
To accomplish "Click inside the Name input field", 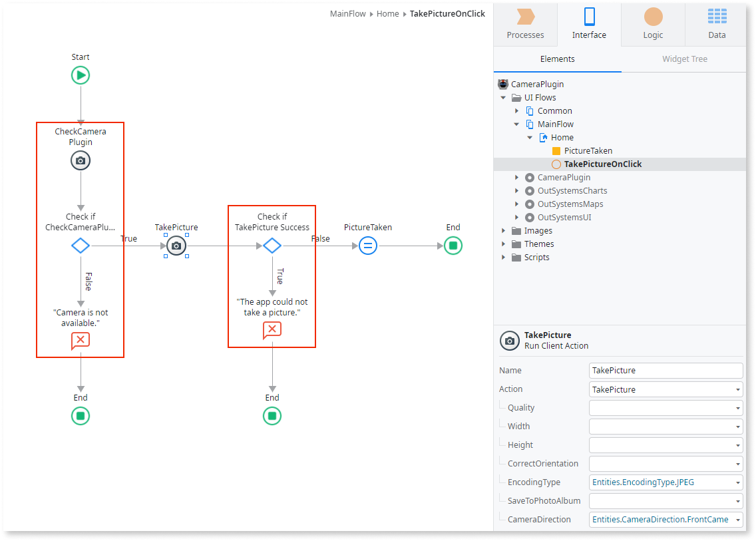I will (x=665, y=370).
